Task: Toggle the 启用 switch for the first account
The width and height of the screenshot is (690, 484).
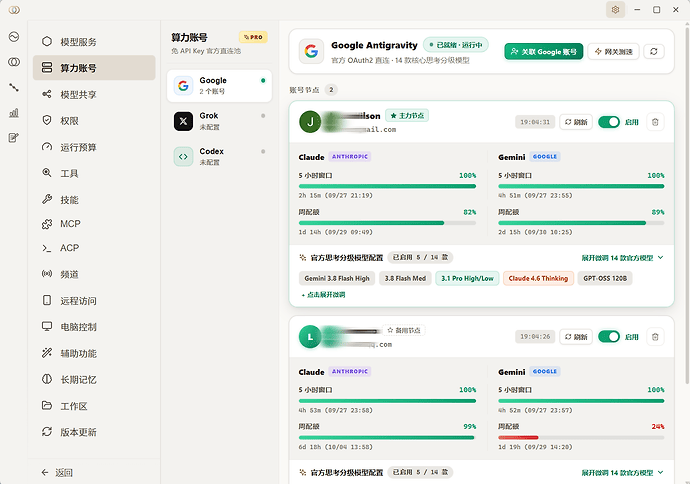Action: click(x=609, y=122)
